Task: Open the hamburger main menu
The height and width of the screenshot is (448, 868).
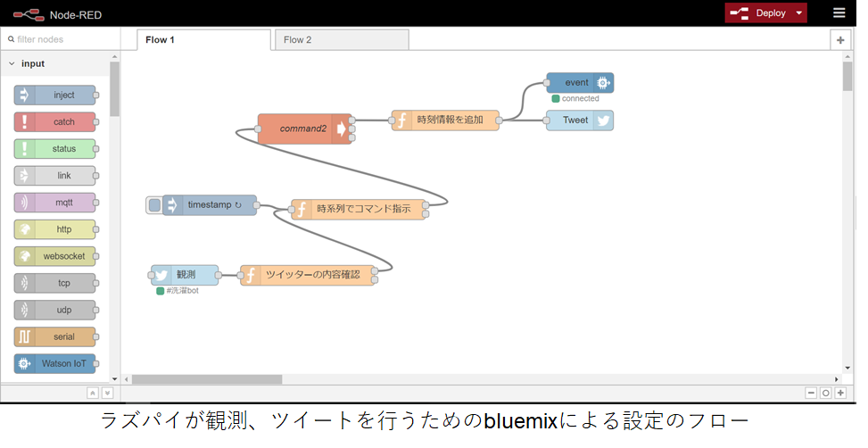Action: pyautogui.click(x=839, y=12)
